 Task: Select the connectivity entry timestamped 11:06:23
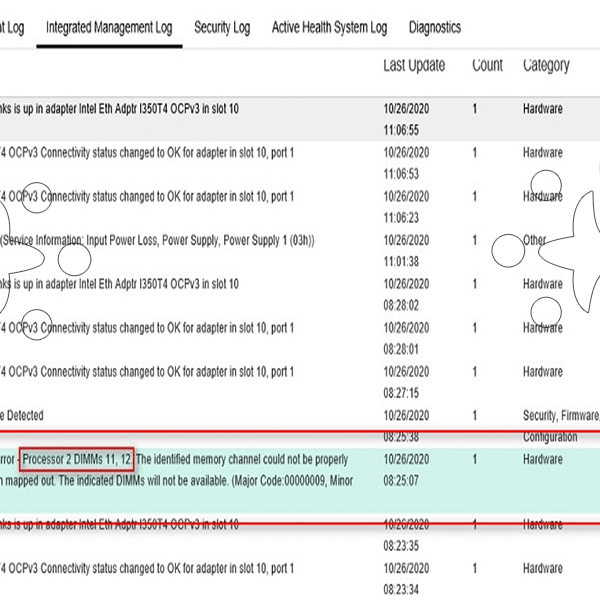click(x=150, y=197)
